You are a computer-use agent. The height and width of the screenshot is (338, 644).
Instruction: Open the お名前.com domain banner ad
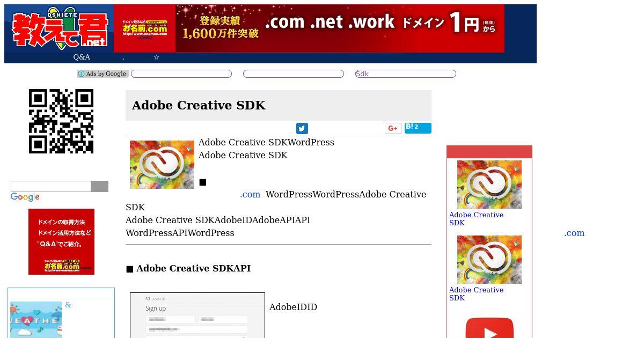coord(309,28)
